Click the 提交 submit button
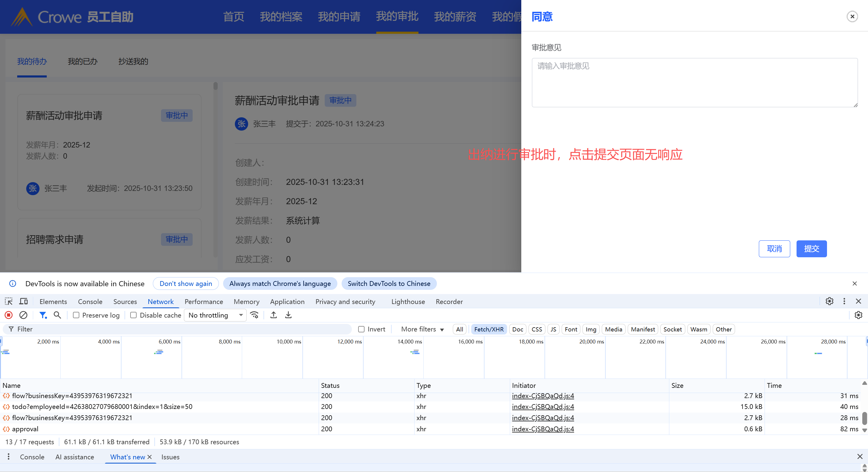The height and width of the screenshot is (472, 868). click(811, 249)
